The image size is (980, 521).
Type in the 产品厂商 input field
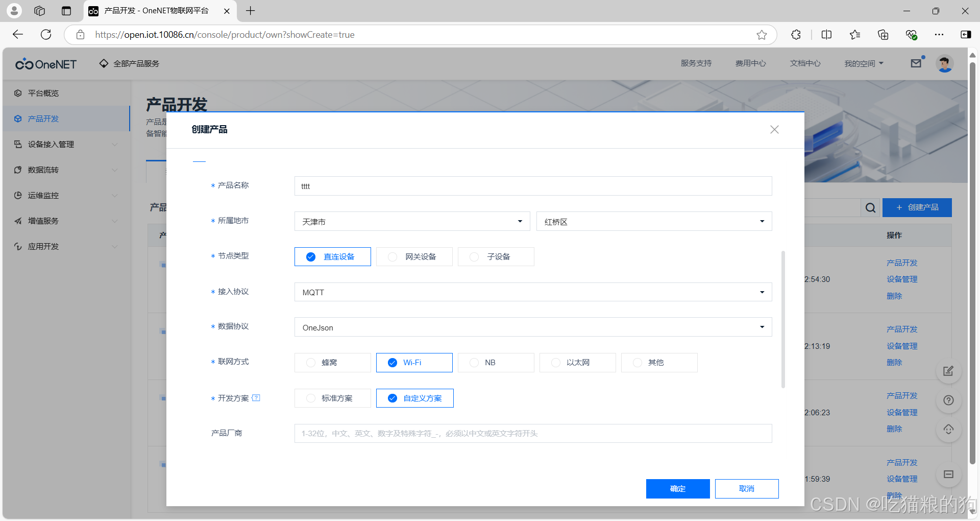click(x=533, y=433)
